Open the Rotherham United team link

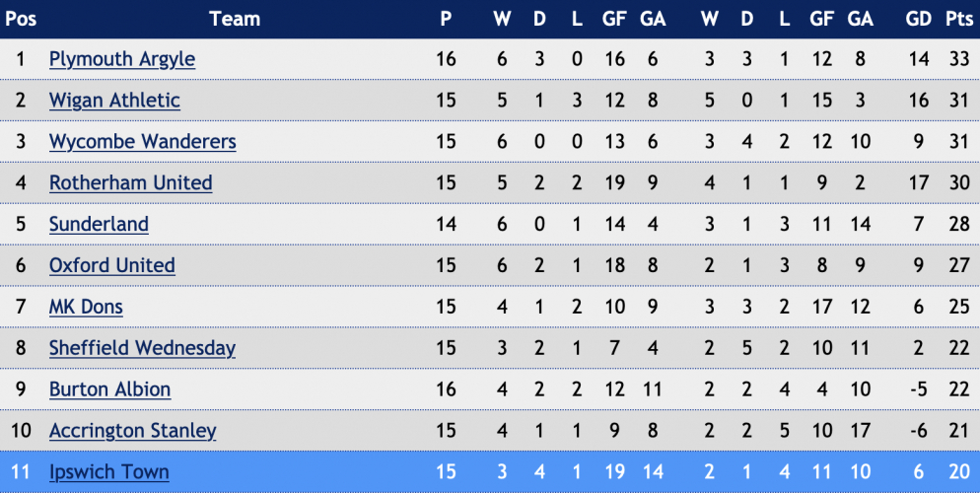[x=130, y=183]
